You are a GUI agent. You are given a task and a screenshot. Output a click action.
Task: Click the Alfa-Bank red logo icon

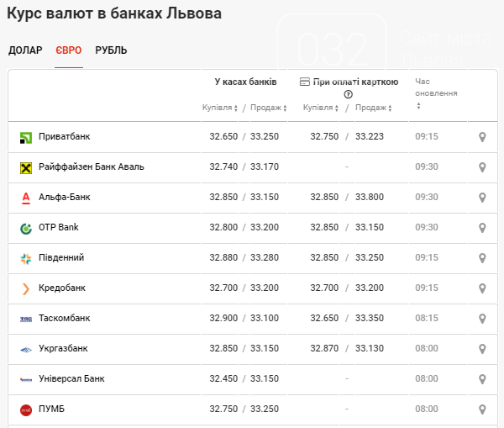(x=26, y=198)
